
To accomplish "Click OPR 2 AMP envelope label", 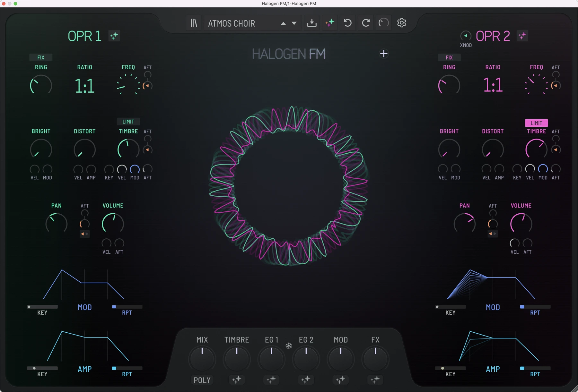I will 493,369.
